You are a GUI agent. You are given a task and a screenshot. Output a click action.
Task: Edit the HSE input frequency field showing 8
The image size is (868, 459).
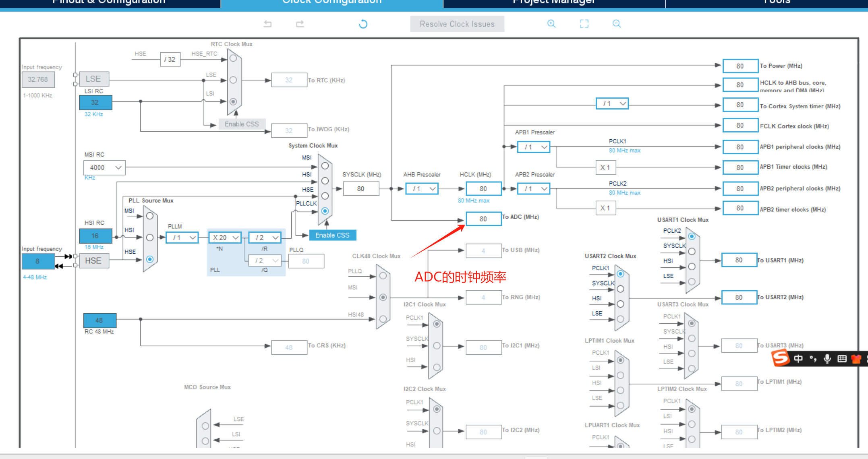pos(38,261)
